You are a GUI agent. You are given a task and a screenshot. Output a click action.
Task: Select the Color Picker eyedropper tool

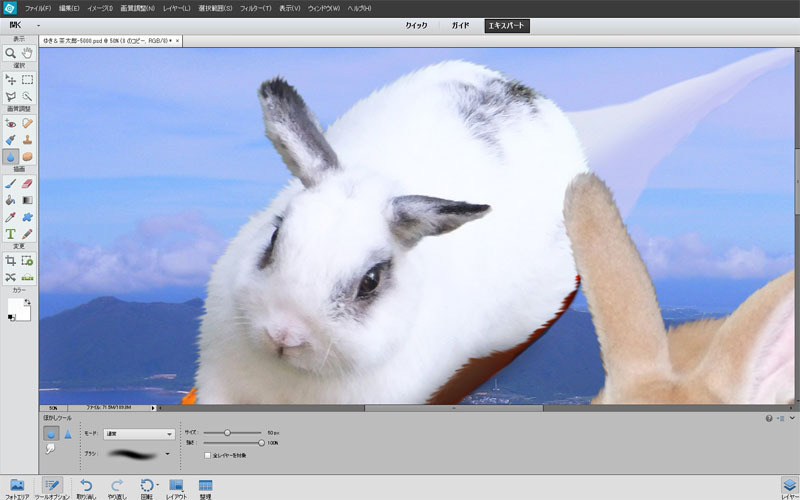(x=10, y=217)
